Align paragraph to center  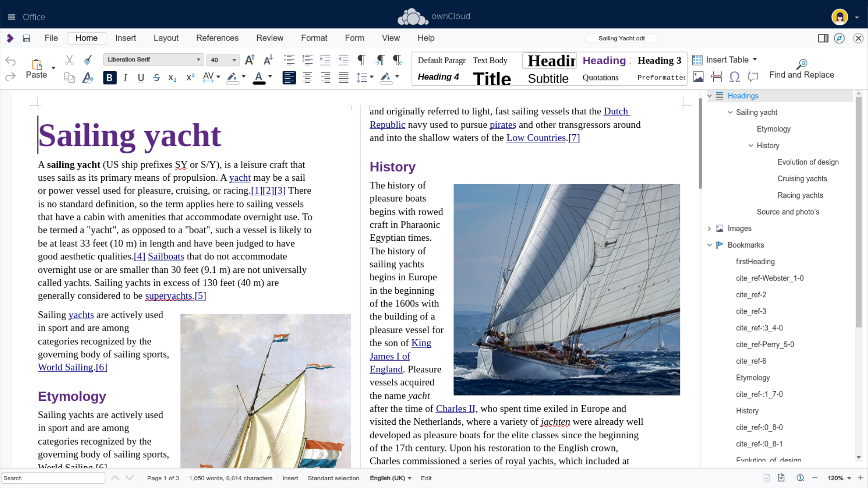[x=307, y=78]
